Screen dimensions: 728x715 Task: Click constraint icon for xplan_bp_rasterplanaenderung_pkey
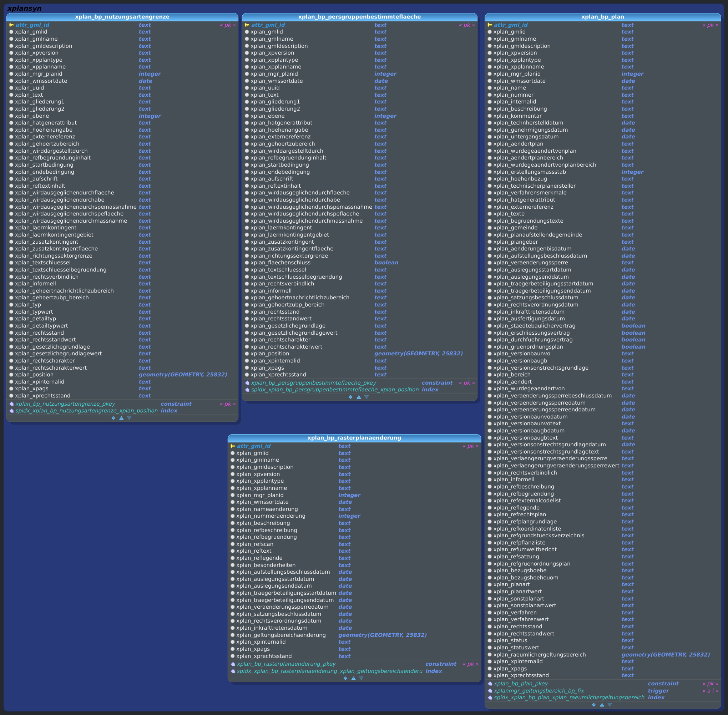(x=233, y=664)
